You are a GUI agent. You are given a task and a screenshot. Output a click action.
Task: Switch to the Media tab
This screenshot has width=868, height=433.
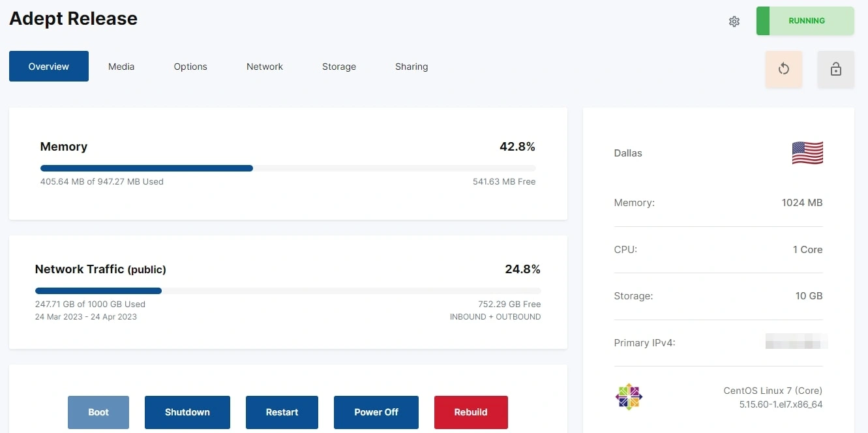tap(121, 67)
